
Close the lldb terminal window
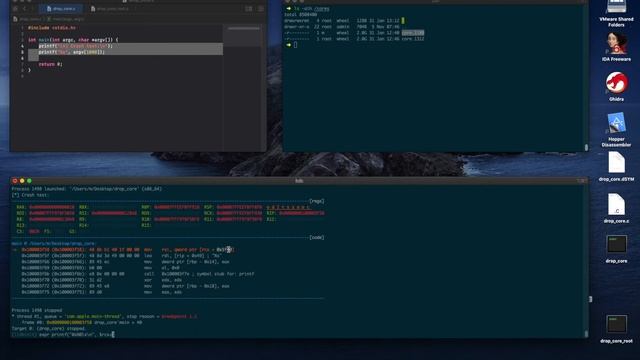15,181
